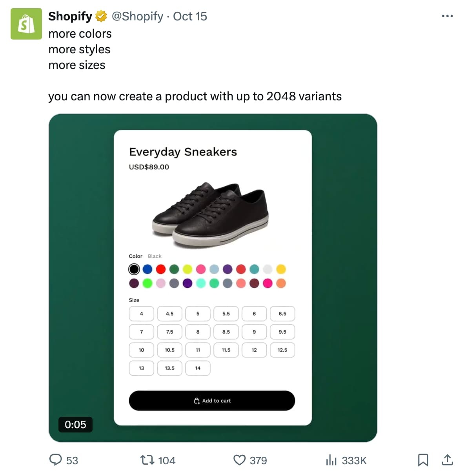
Task: Click the 0:05 video duration label
Action: tap(75, 424)
